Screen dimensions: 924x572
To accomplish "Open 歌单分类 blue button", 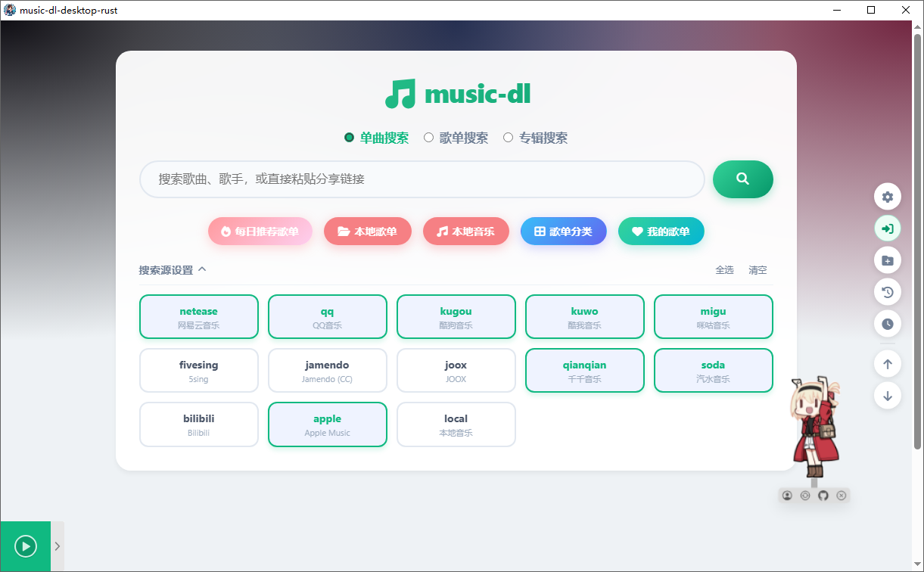I will 564,232.
